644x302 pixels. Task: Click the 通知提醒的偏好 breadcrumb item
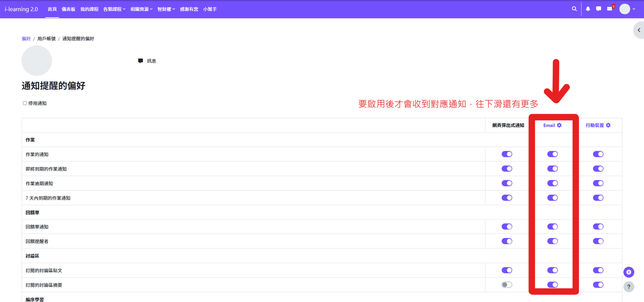(78, 39)
